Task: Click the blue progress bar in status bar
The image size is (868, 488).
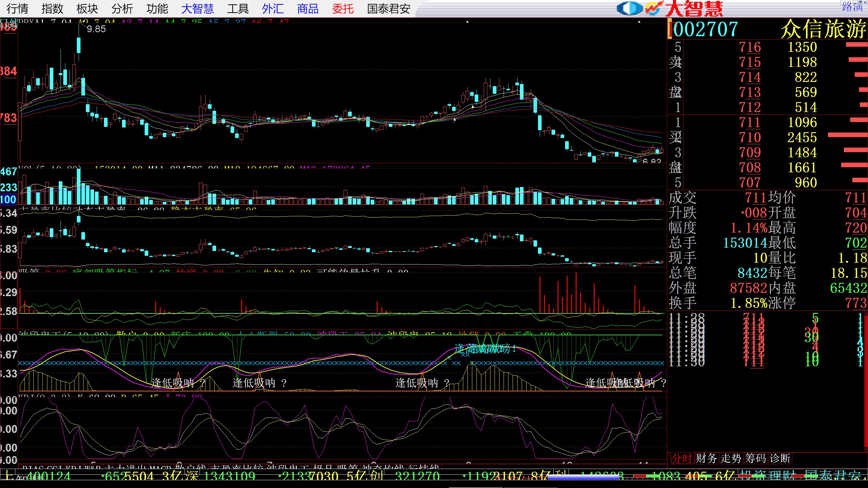Action: tap(583, 477)
